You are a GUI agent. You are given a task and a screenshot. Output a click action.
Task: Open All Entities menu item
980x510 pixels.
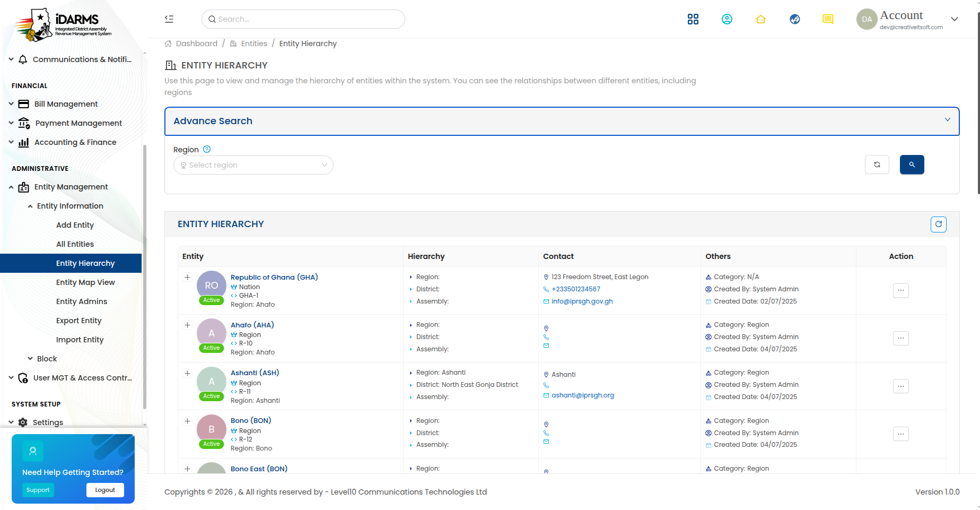pos(75,244)
